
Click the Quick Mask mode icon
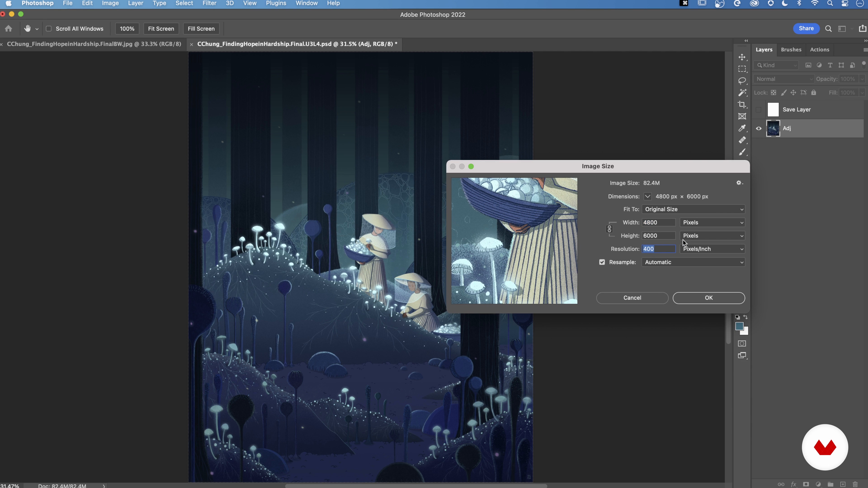[742, 343]
